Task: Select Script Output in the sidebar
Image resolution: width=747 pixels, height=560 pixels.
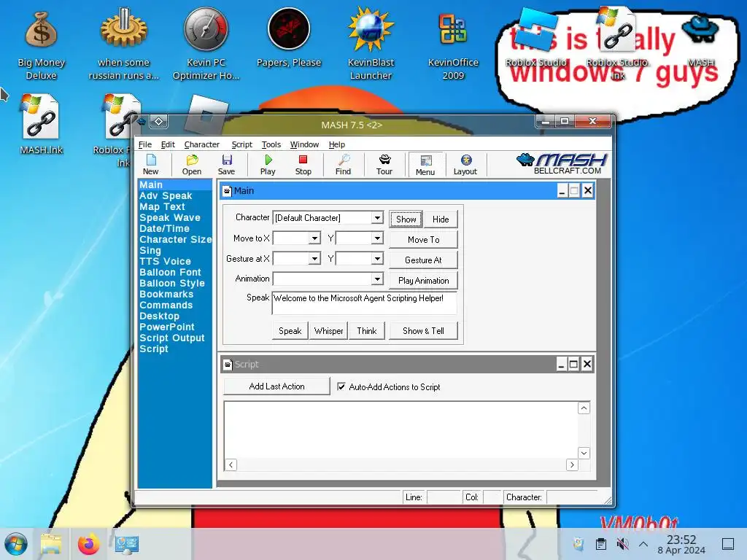Action: (x=171, y=338)
